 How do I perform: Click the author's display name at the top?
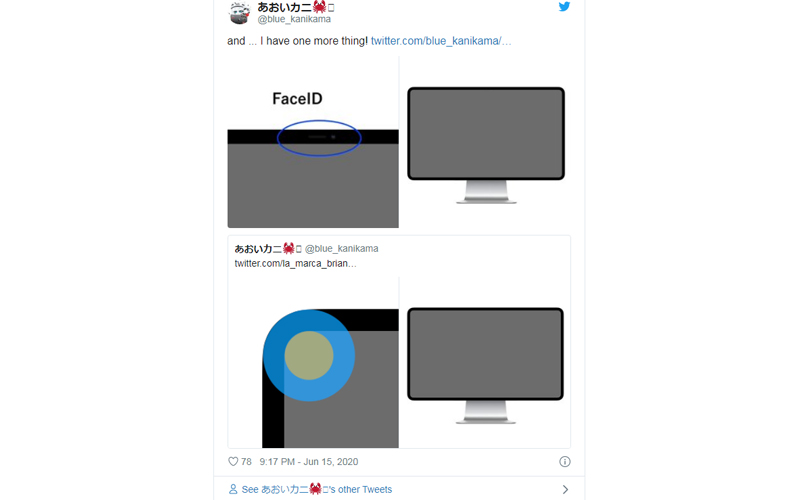(296, 7)
